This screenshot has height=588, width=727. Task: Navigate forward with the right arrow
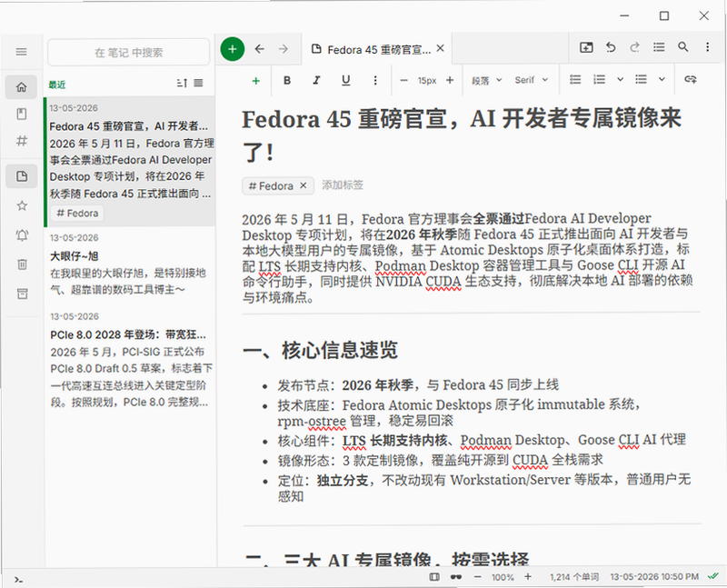pyautogui.click(x=284, y=49)
